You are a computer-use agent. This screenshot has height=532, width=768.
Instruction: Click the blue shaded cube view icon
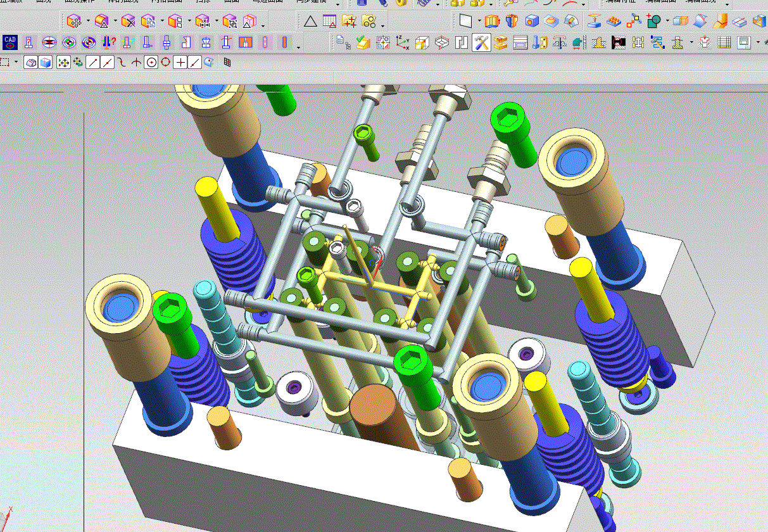(45, 62)
